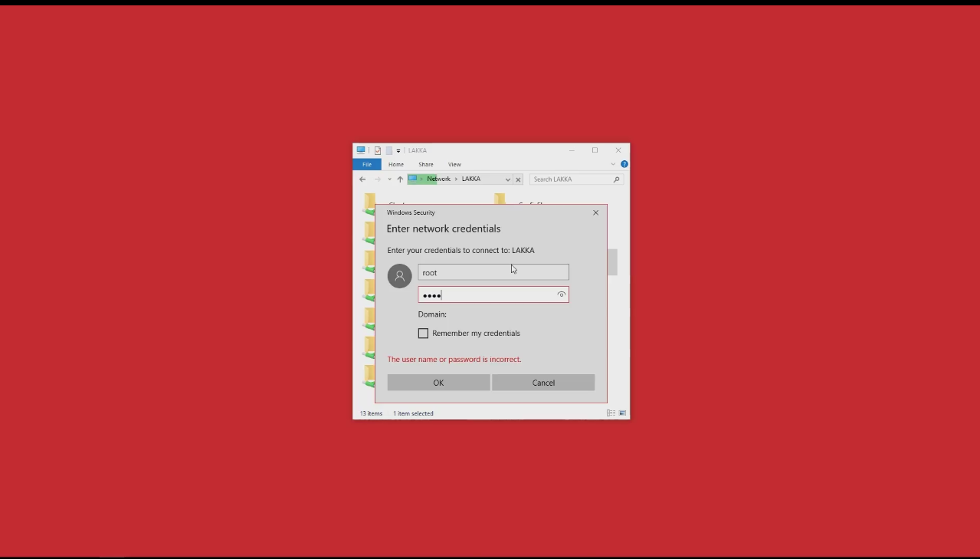Viewport: 980px width, 559px height.
Task: Click the user avatar in credentials dialog
Action: [x=399, y=275]
